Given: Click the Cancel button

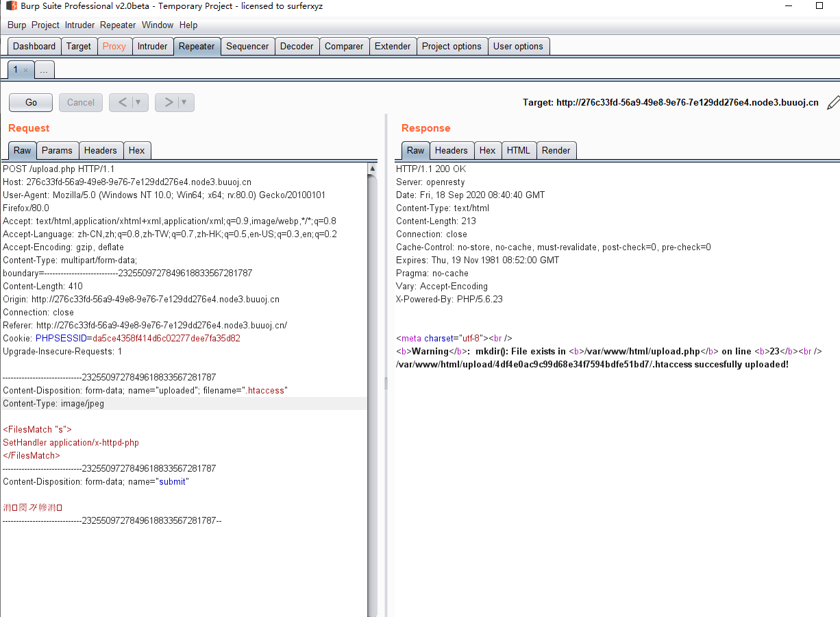Looking at the screenshot, I should 81,102.
